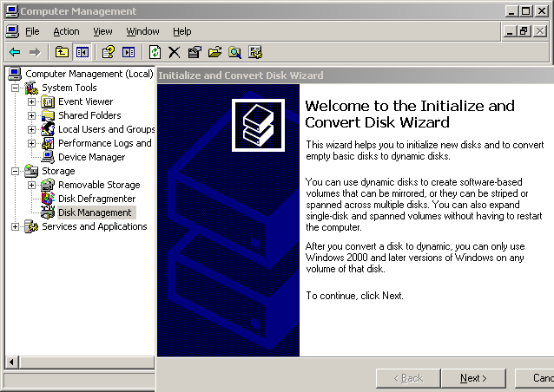The width and height of the screenshot is (554, 392).
Task: Click the Refresh toolbar icon
Action: pos(155,52)
